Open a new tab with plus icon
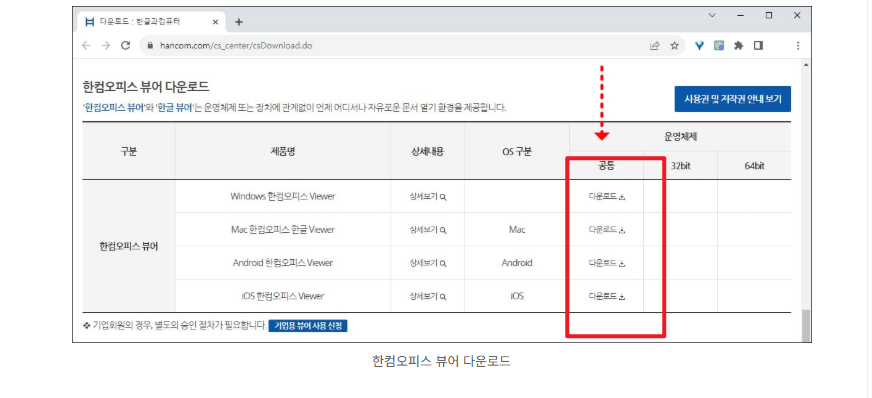 [x=239, y=22]
